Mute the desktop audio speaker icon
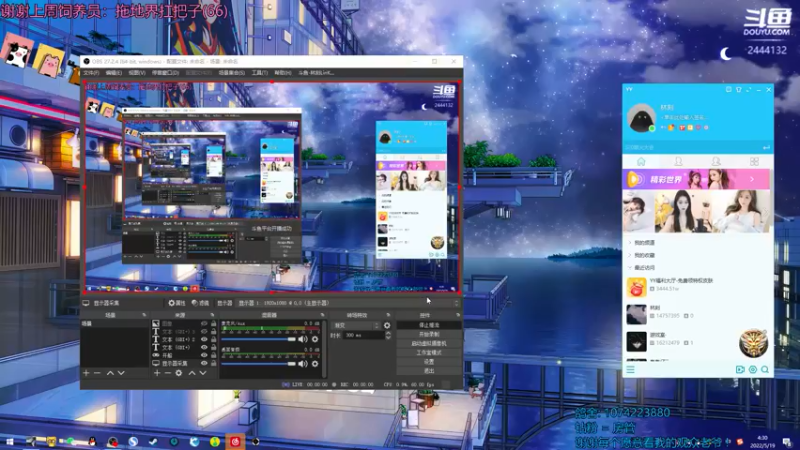The width and height of the screenshot is (800, 450). click(x=303, y=364)
